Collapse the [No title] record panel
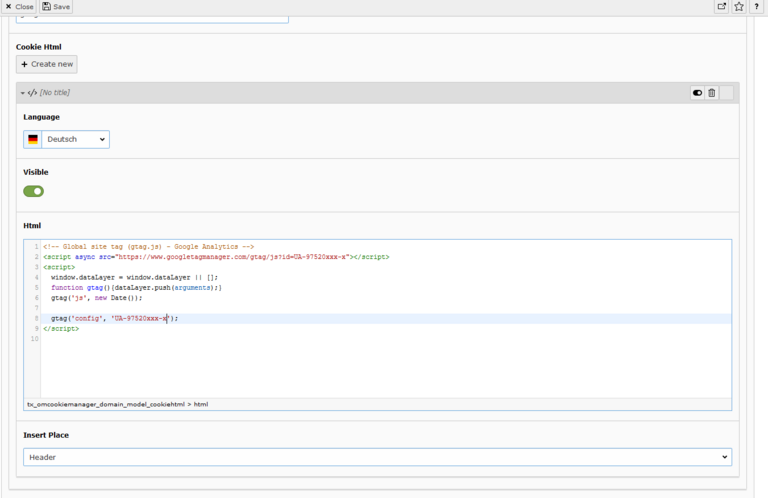Viewport: 768px width, 498px height. pyautogui.click(x=23, y=93)
